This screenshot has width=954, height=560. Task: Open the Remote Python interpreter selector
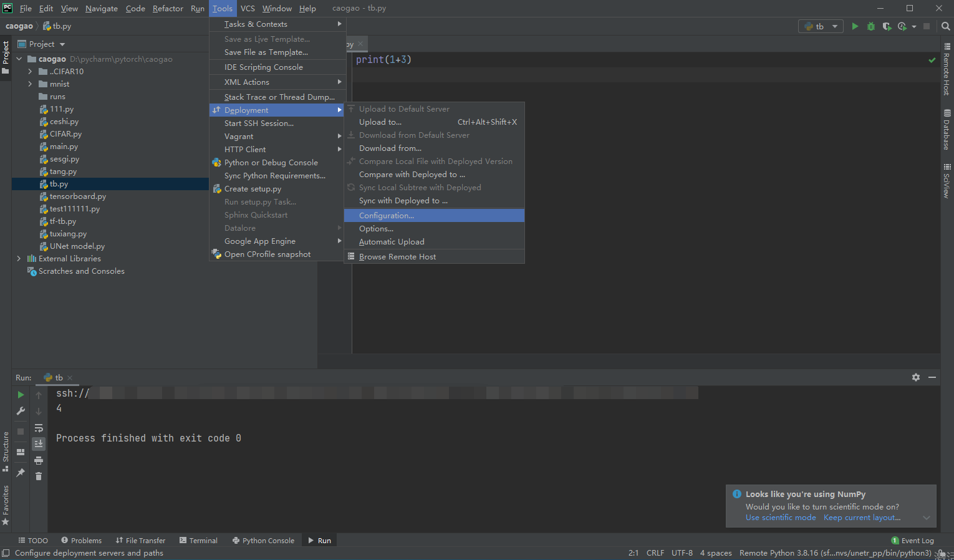pos(836,553)
